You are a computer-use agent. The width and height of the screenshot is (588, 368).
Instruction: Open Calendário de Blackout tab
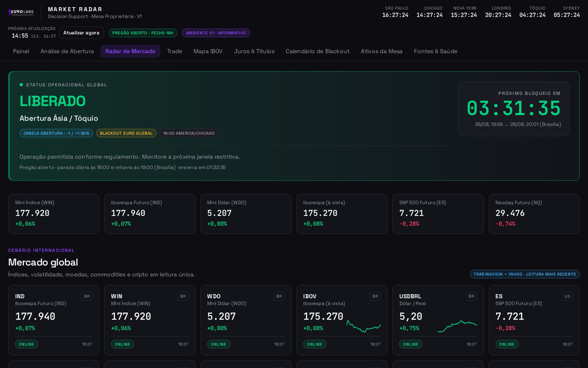tap(317, 51)
